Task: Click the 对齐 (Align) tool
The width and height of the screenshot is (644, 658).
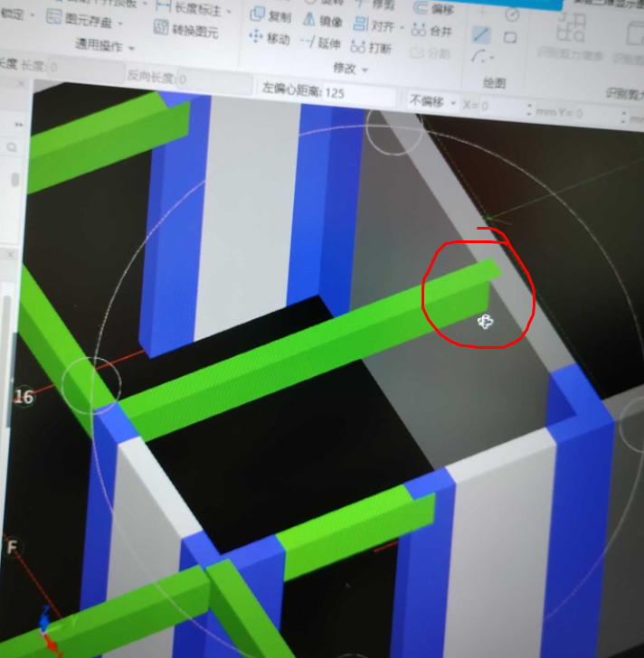Action: (x=374, y=25)
